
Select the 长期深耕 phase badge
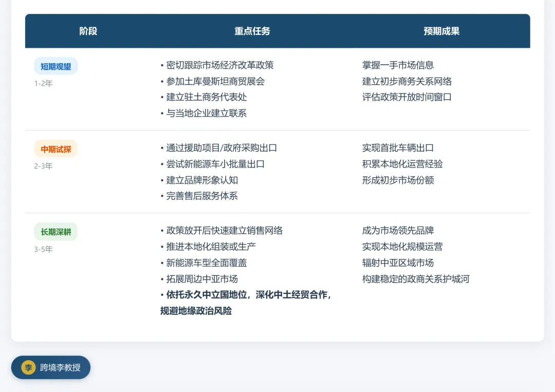pos(55,231)
